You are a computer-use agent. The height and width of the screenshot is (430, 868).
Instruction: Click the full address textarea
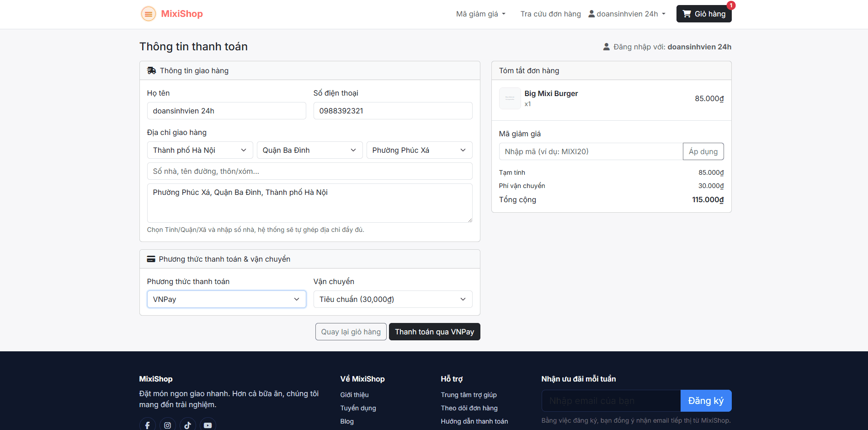coord(309,203)
